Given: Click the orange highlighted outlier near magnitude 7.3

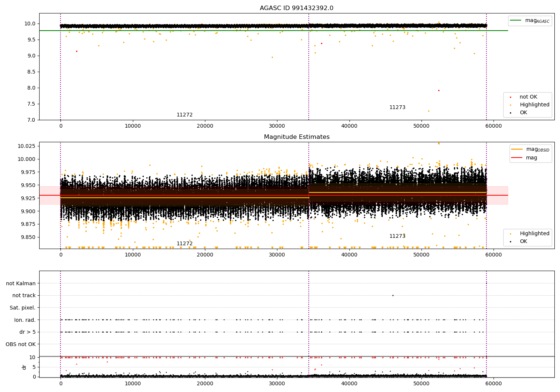Looking at the screenshot, I should 429,111.
